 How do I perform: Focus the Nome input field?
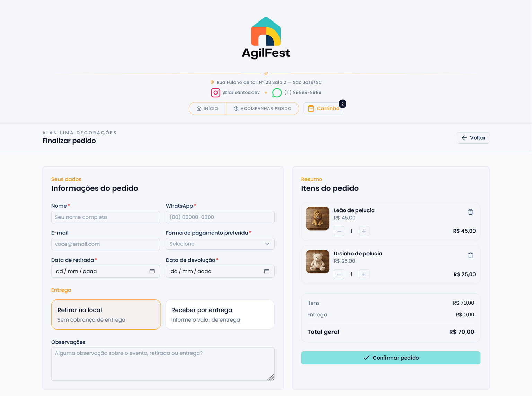(x=106, y=217)
